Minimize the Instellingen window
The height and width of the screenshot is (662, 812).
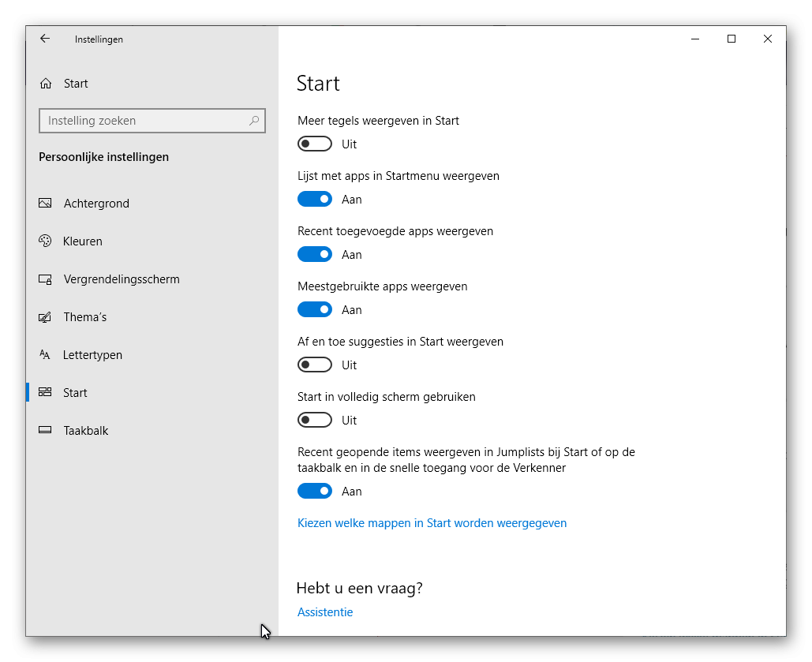(x=695, y=39)
